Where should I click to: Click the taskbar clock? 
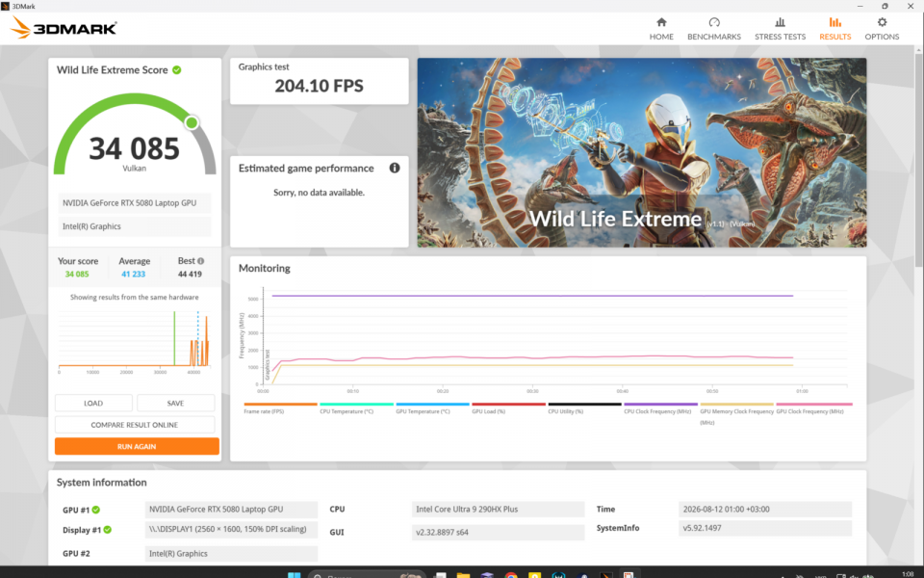(908, 574)
